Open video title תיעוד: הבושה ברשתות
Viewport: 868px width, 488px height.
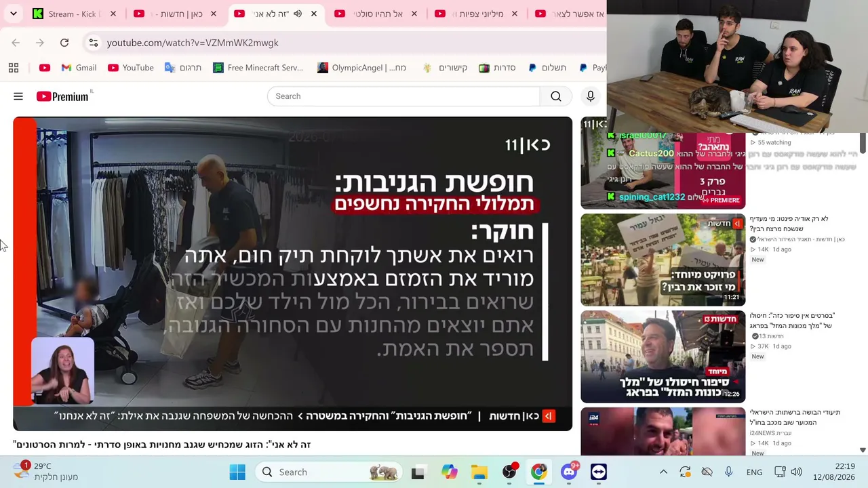(795, 418)
